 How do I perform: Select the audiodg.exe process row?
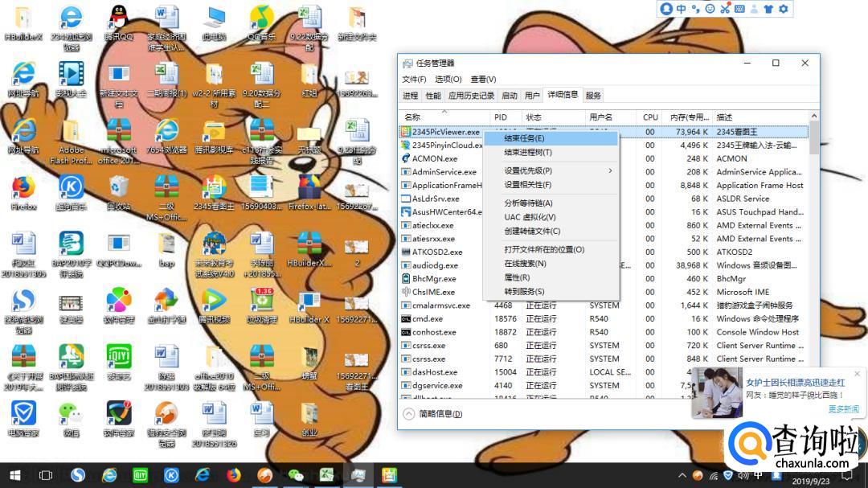(x=604, y=265)
